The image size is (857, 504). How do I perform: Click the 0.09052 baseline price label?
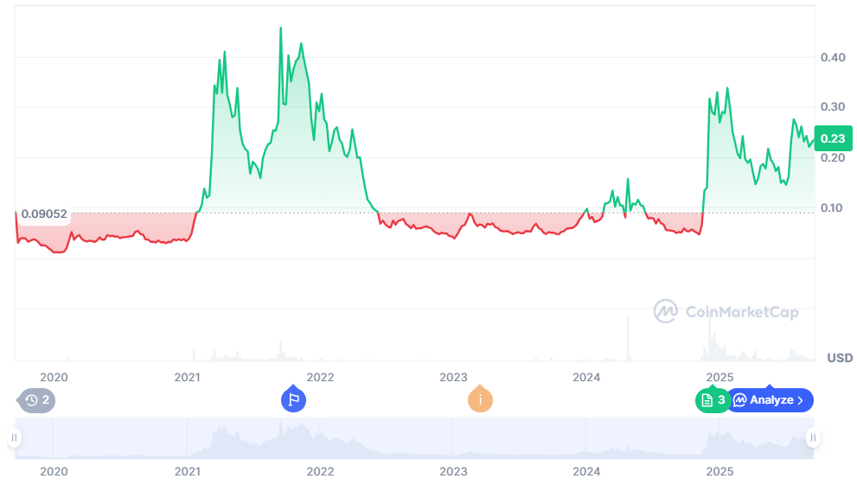pyautogui.click(x=44, y=214)
